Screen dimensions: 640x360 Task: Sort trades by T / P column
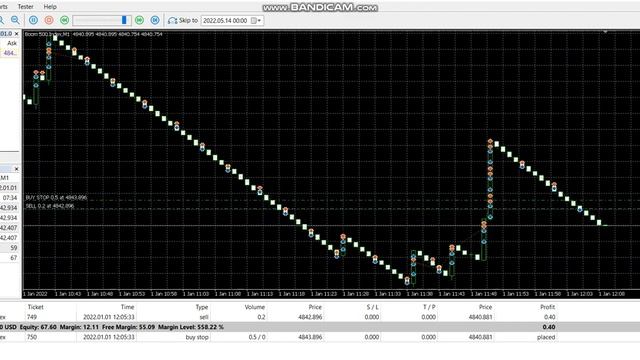(429, 307)
